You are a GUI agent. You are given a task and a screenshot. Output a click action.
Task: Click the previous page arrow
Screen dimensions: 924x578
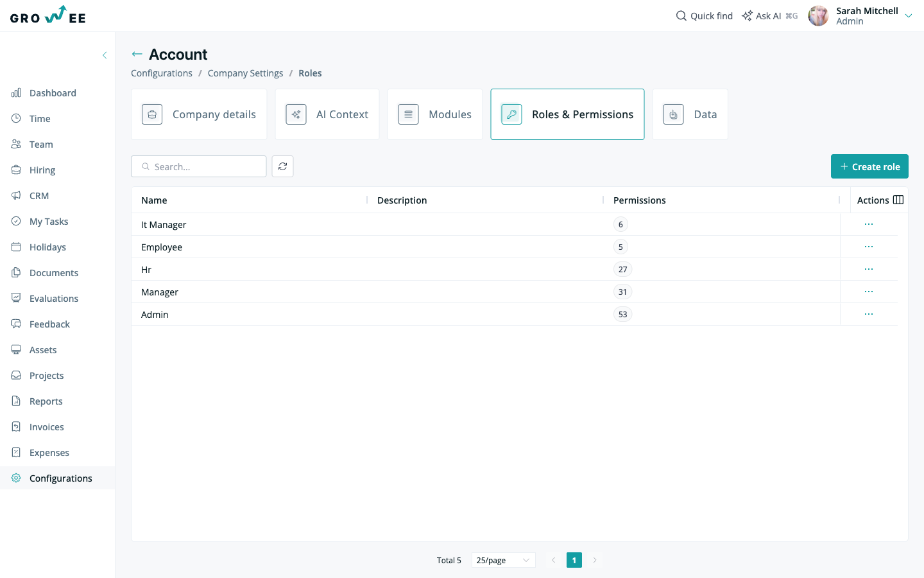click(x=553, y=560)
